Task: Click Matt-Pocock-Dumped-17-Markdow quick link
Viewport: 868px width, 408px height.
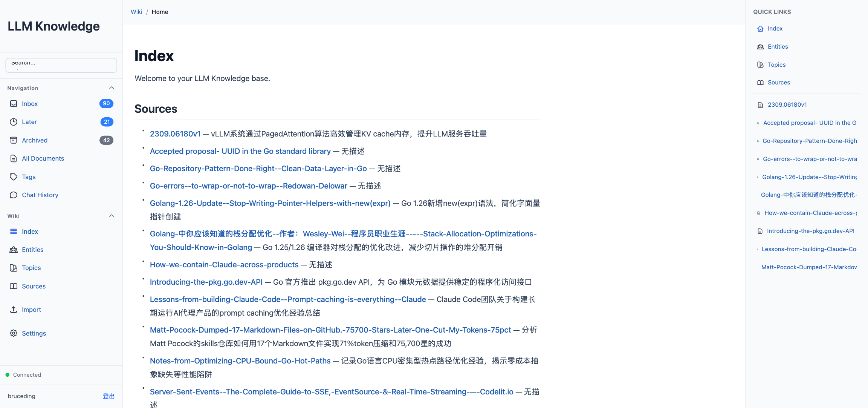Action: click(x=809, y=267)
